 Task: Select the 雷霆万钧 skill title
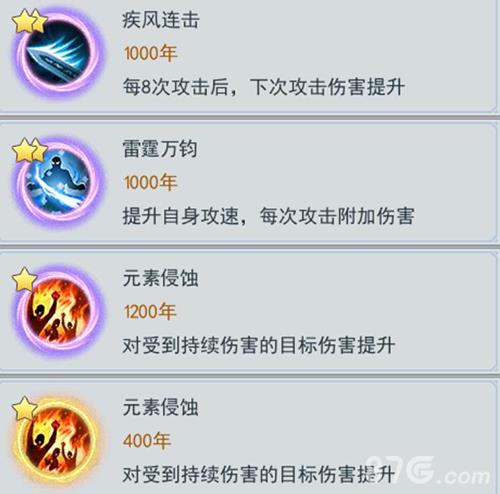click(x=160, y=149)
